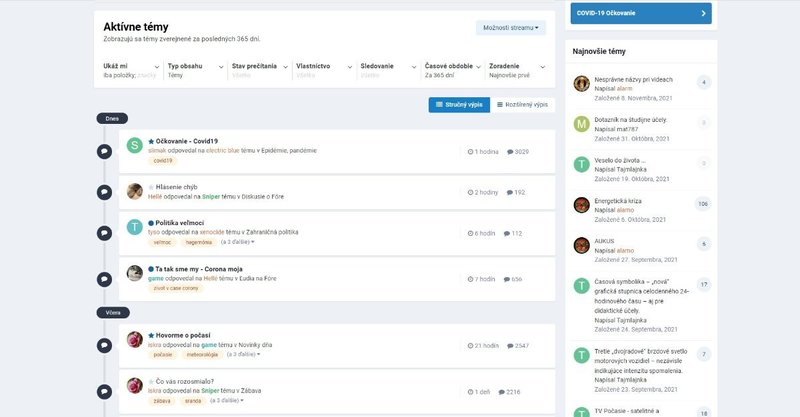Click the green M avatar of mat787
This screenshot has width=800, height=417.
coord(581,124)
